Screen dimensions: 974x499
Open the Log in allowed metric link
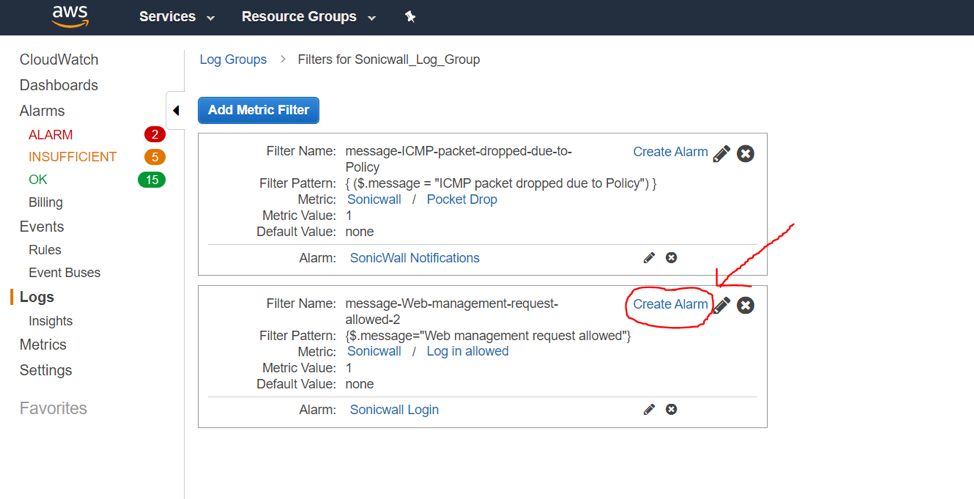[x=467, y=351]
